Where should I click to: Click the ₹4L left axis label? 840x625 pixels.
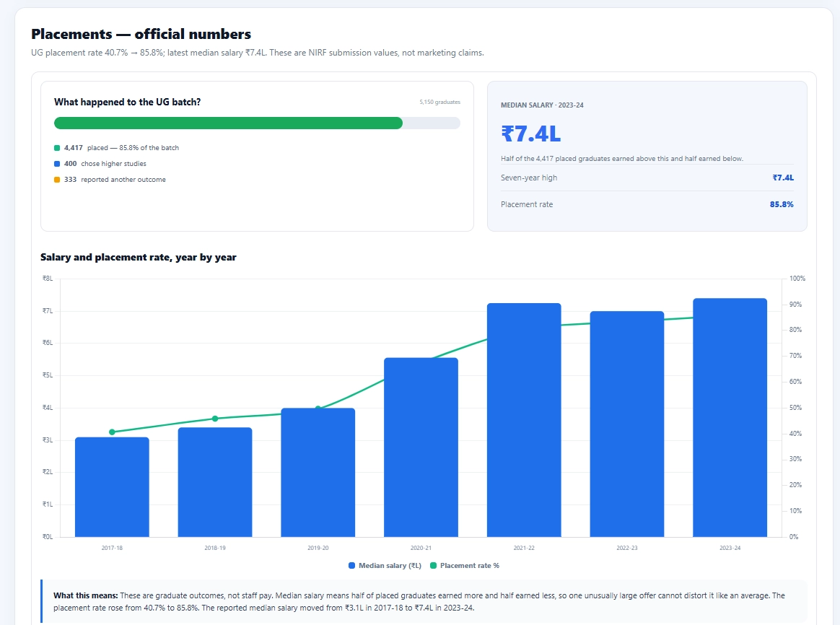[x=48, y=408]
